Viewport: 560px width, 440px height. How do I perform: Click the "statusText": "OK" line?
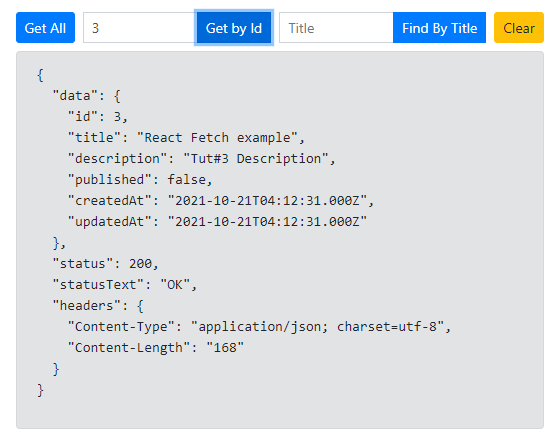tap(125, 285)
